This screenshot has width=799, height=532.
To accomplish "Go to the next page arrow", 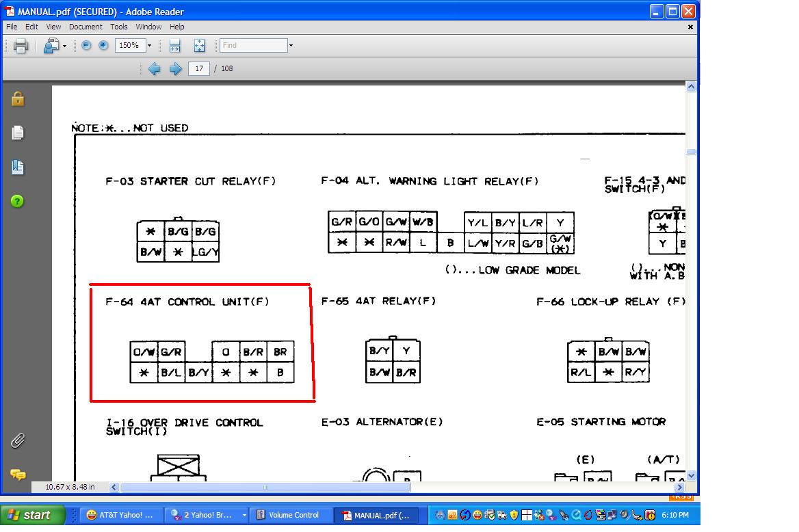I will [x=176, y=68].
